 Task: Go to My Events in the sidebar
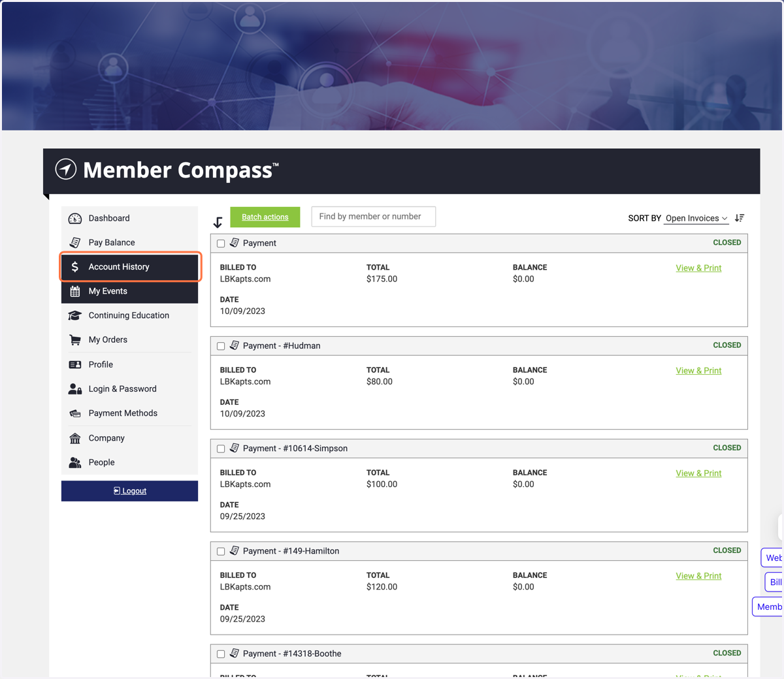[x=129, y=291]
